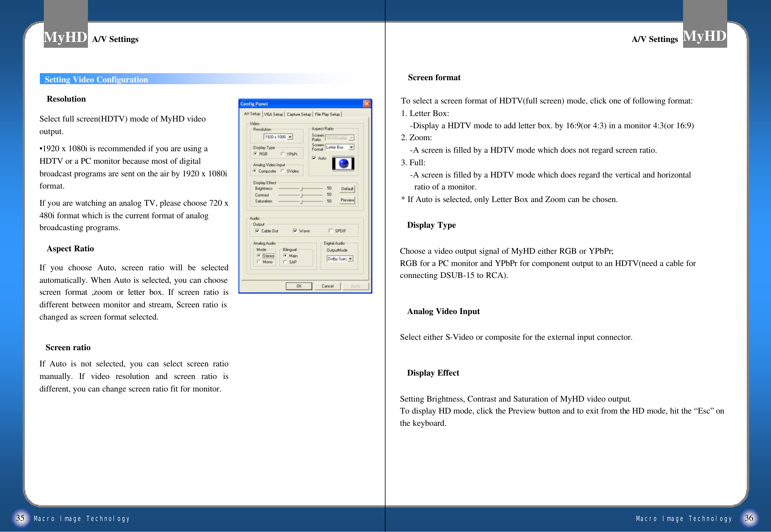The height and width of the screenshot is (532, 771).
Task: Click the Saturation slider handle
Action: [302, 201]
